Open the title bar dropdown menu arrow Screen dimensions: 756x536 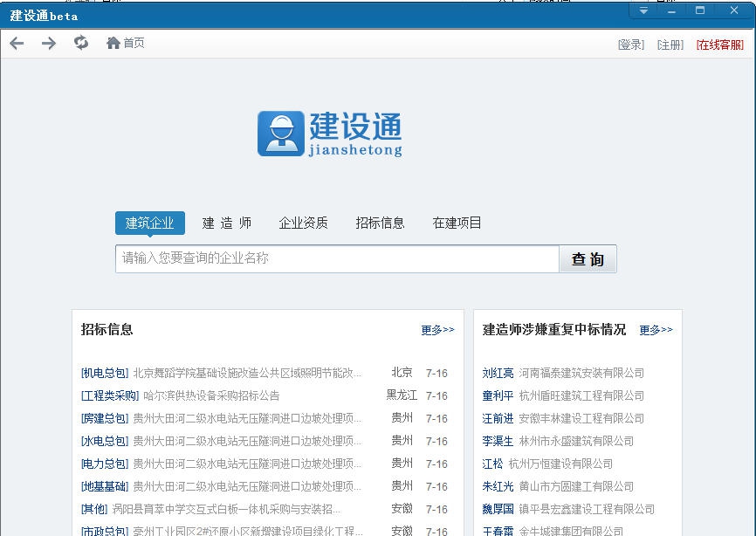(643, 10)
